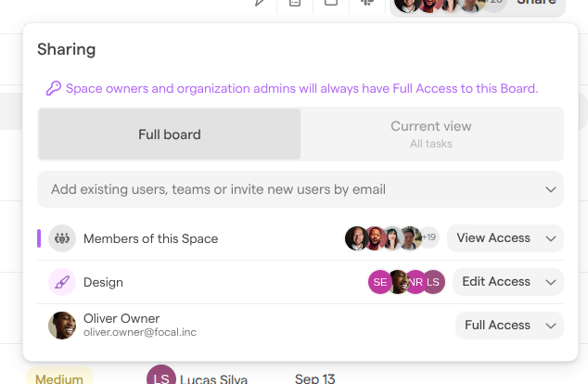588x384 pixels.
Task: Click the Design team name
Action: pyautogui.click(x=103, y=282)
